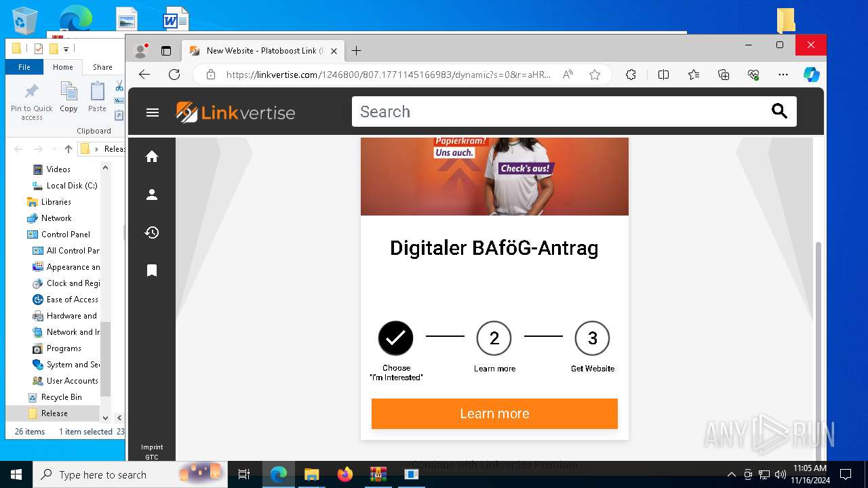Open Edge extensions puzzle icon
The height and width of the screenshot is (488, 868).
pyautogui.click(x=631, y=75)
